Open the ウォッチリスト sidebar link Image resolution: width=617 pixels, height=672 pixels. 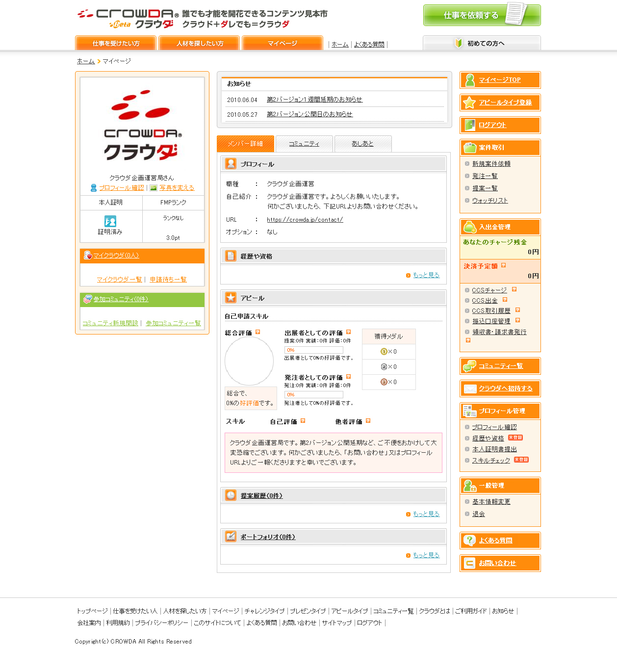point(490,201)
